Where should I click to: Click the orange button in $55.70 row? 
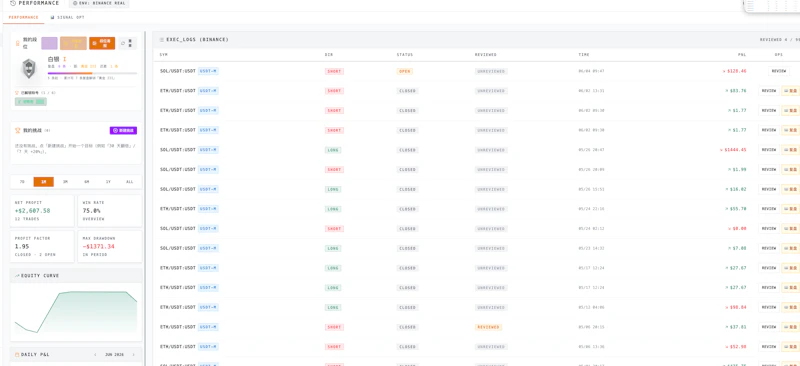(x=790, y=209)
